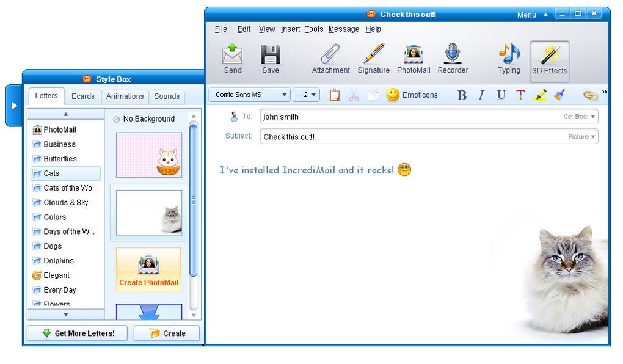Open the Picture dropdown in Subject
Image resolution: width=623 pixels, height=364 pixels.
(x=581, y=137)
